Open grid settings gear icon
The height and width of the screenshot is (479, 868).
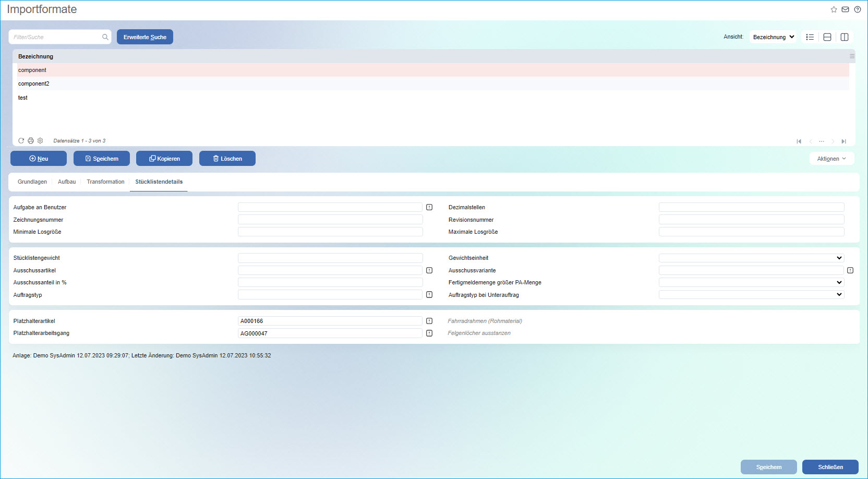click(40, 141)
